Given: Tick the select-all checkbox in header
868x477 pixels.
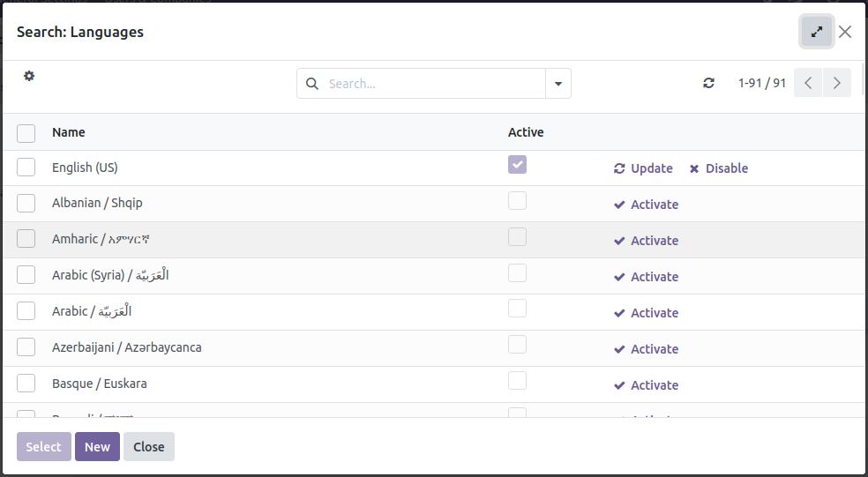Looking at the screenshot, I should click(x=26, y=133).
